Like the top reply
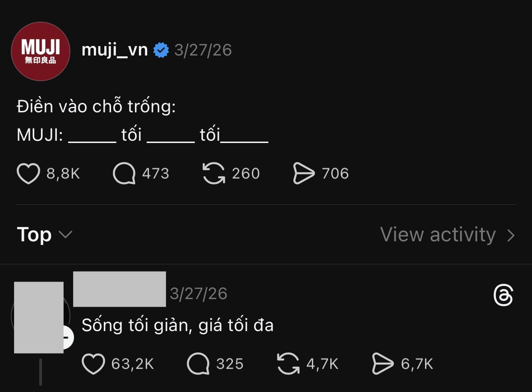Viewport: 532px width, 392px height. [93, 364]
